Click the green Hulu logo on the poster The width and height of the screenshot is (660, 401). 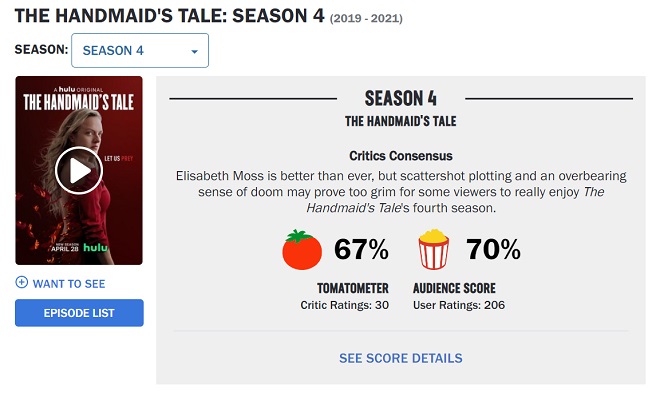tap(96, 246)
